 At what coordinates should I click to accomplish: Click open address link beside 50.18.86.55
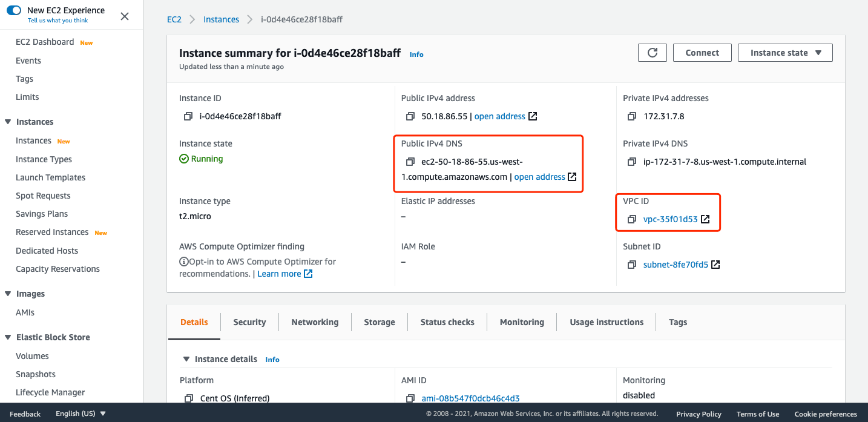500,116
